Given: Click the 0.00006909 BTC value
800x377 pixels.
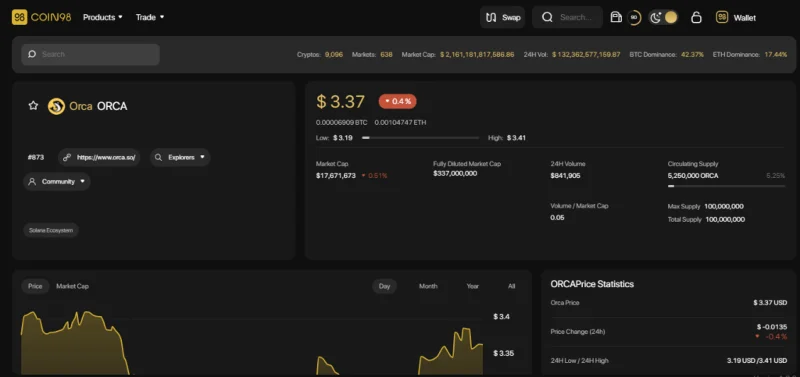Looking at the screenshot, I should point(341,122).
